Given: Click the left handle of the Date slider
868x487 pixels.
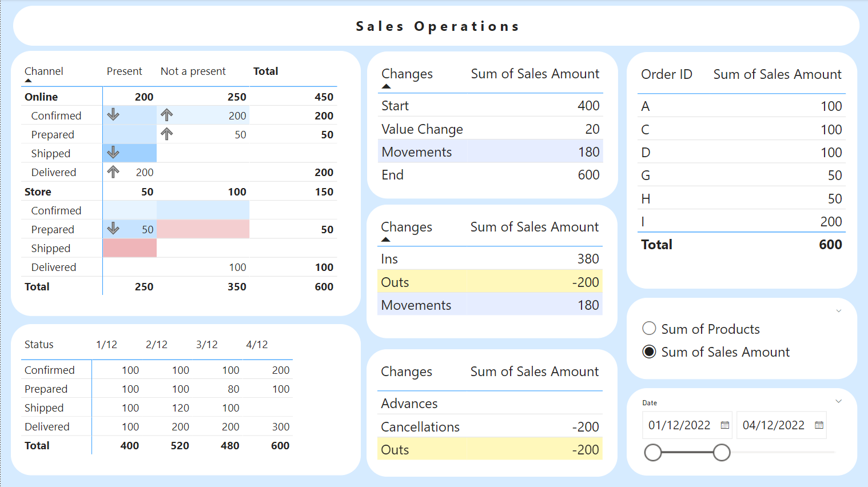Looking at the screenshot, I should 652,453.
